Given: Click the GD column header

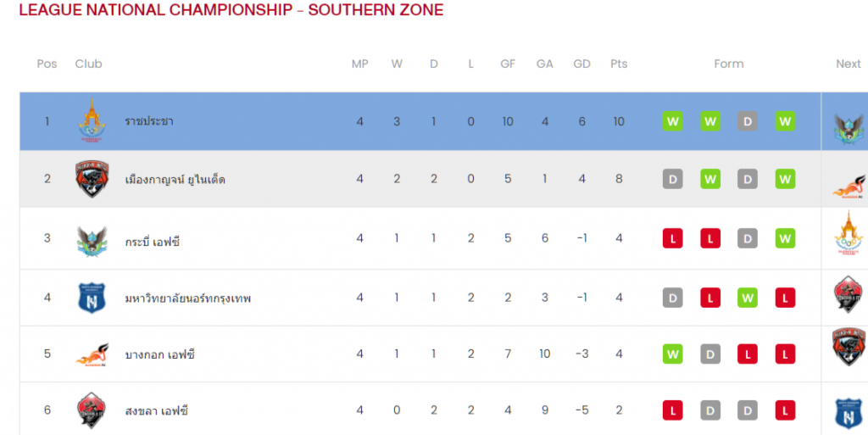Looking at the screenshot, I should [x=581, y=64].
